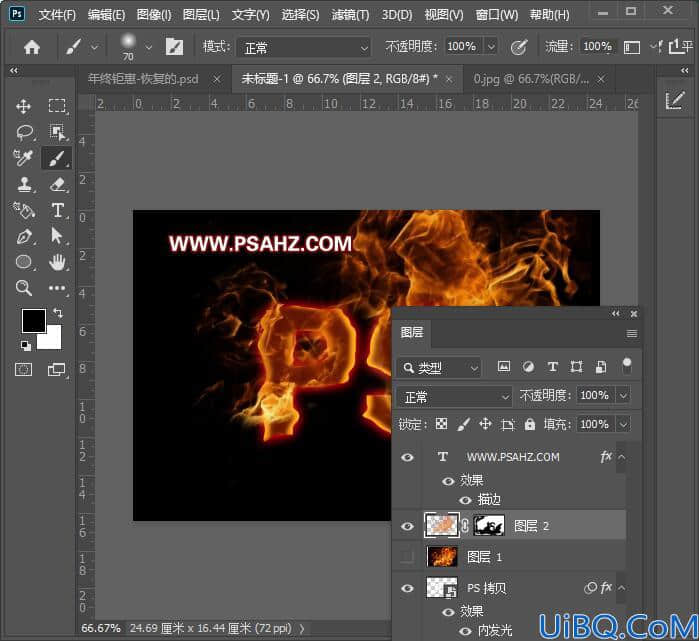This screenshot has height=641, width=699.
Task: Filter layers by smart object icon
Action: click(600, 367)
